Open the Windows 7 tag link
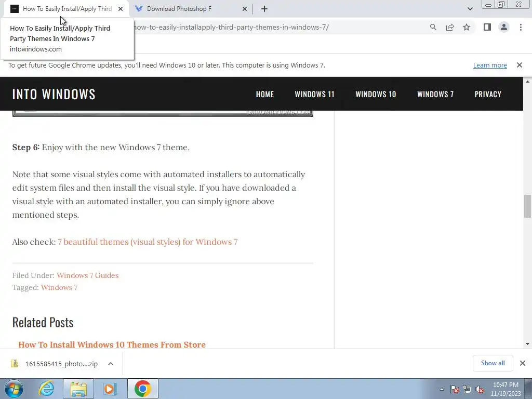This screenshot has height=399, width=532. (59, 287)
